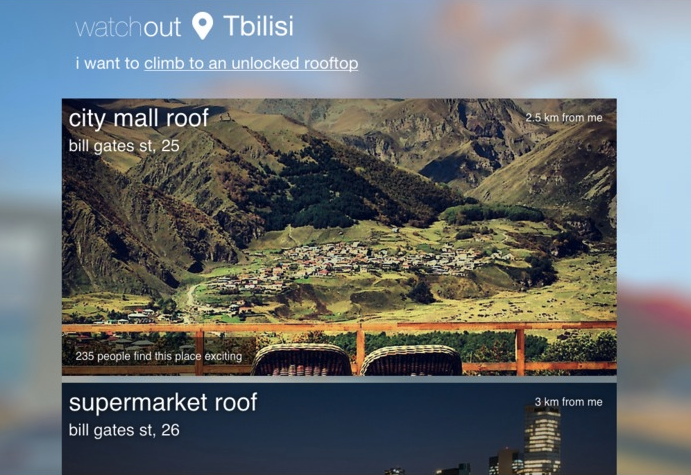Click the 3 km from me label

pyautogui.click(x=568, y=402)
